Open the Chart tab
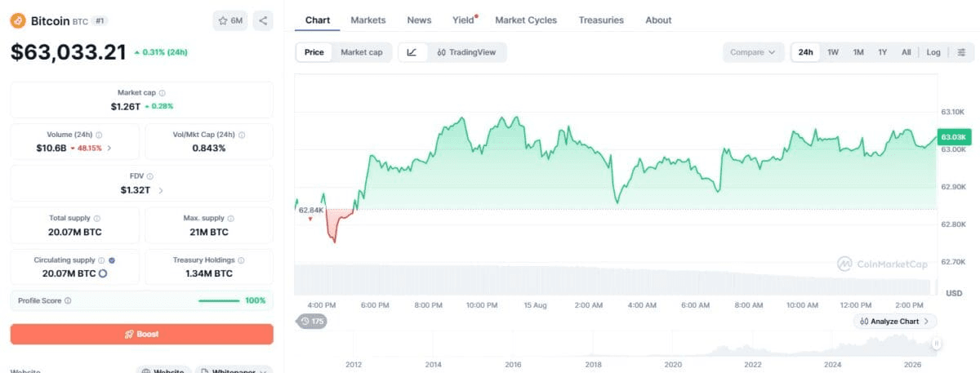Viewport: 980px width, 373px height. pos(318,20)
